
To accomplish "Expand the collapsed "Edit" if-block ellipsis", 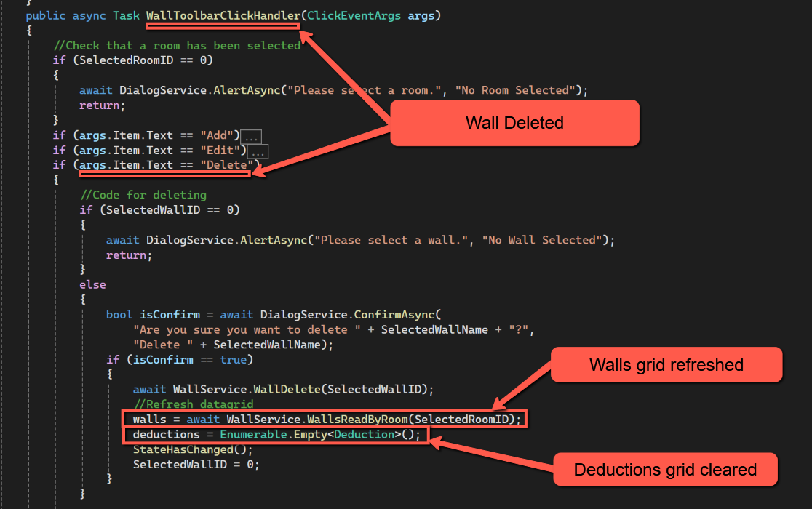I will pos(258,151).
